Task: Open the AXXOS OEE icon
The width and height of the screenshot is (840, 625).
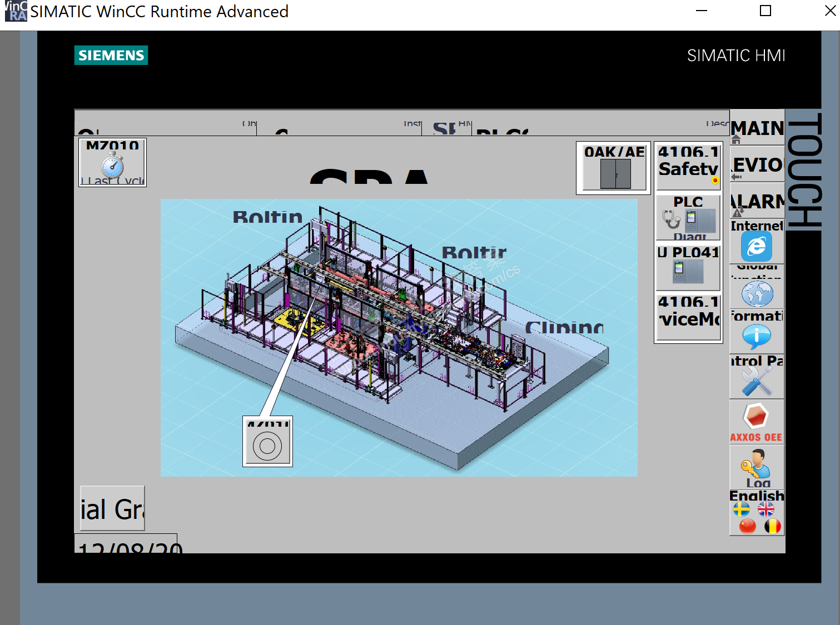Action: tap(757, 422)
